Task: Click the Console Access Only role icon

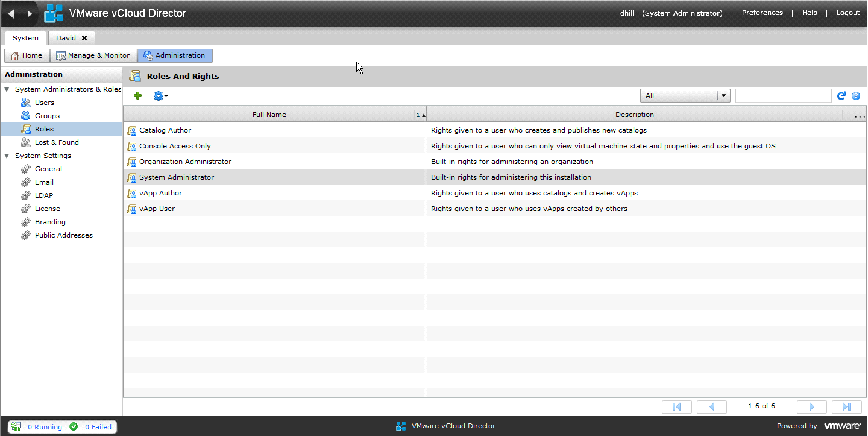Action: [132, 146]
